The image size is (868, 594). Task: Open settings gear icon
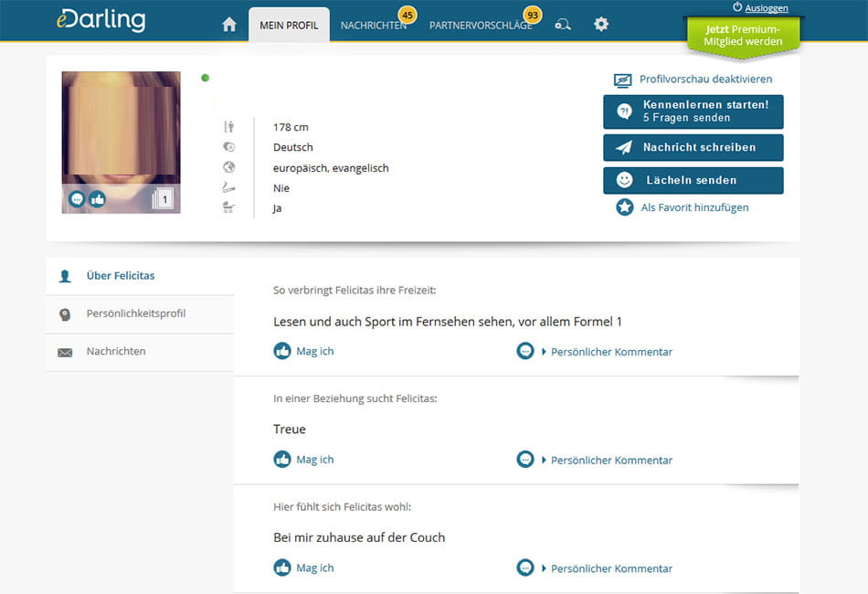point(601,25)
